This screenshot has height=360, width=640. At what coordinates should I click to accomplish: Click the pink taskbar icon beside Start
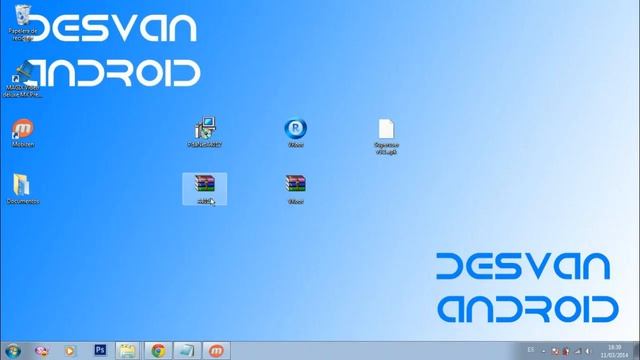[41, 351]
